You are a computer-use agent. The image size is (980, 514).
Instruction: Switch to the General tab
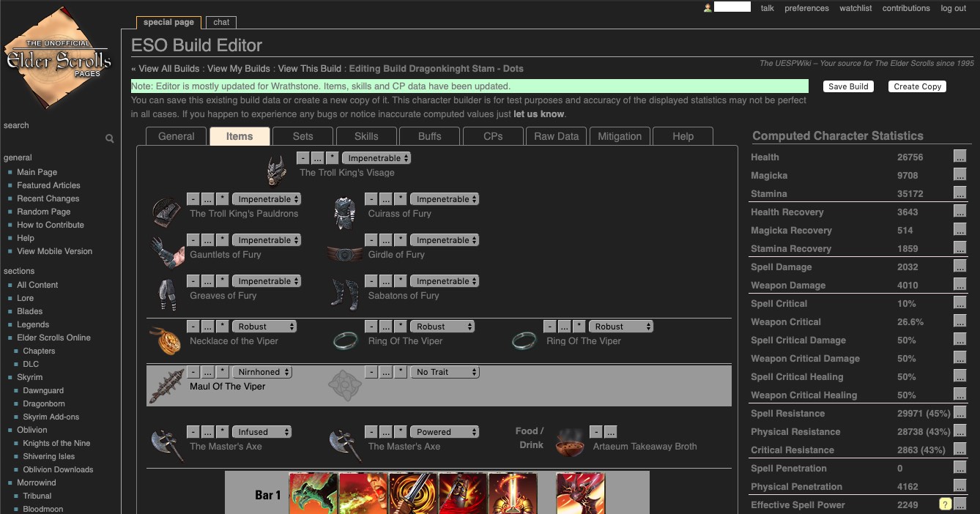[177, 136]
